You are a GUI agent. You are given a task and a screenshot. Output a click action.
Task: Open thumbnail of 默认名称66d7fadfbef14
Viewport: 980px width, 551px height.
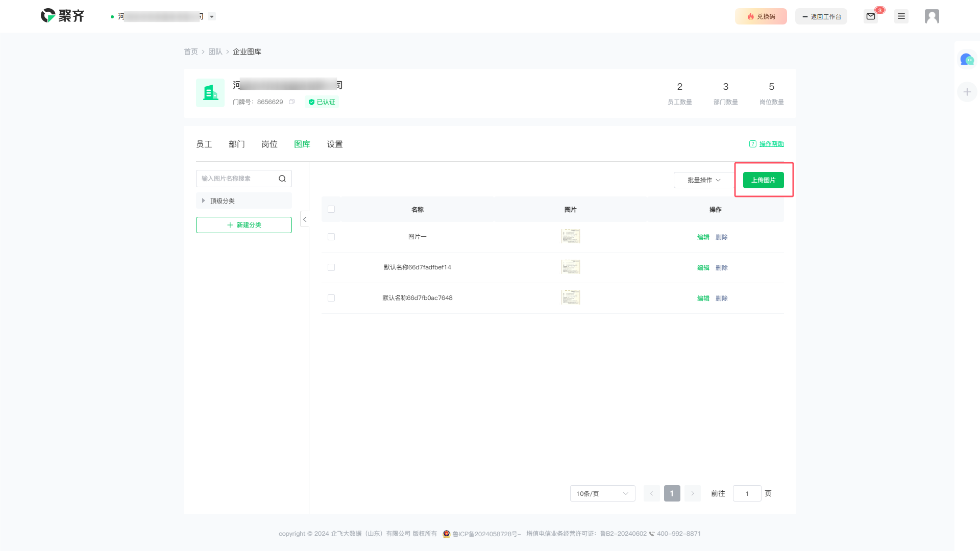571,267
